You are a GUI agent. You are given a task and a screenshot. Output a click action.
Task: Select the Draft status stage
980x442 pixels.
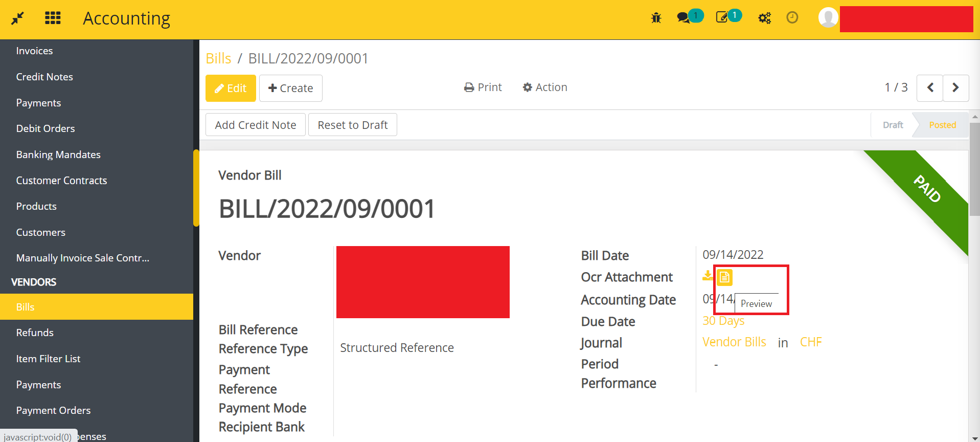click(893, 125)
